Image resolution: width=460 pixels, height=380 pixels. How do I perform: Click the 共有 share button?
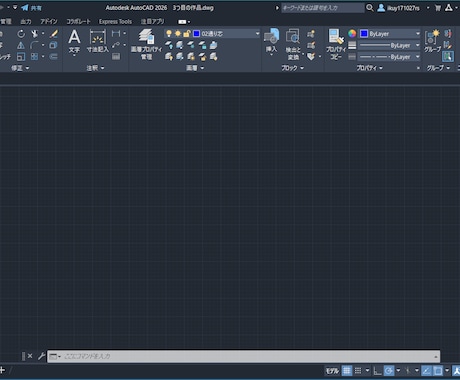pos(31,8)
